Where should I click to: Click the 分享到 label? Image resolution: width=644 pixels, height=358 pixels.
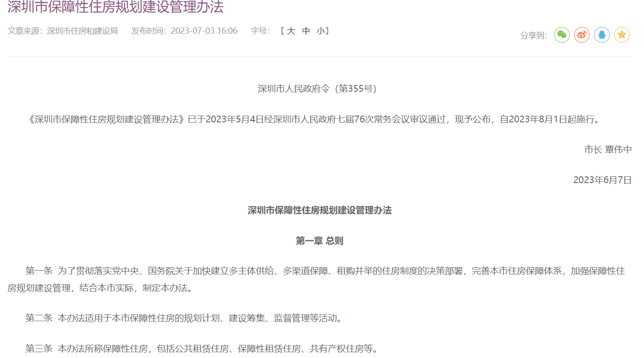tap(534, 36)
